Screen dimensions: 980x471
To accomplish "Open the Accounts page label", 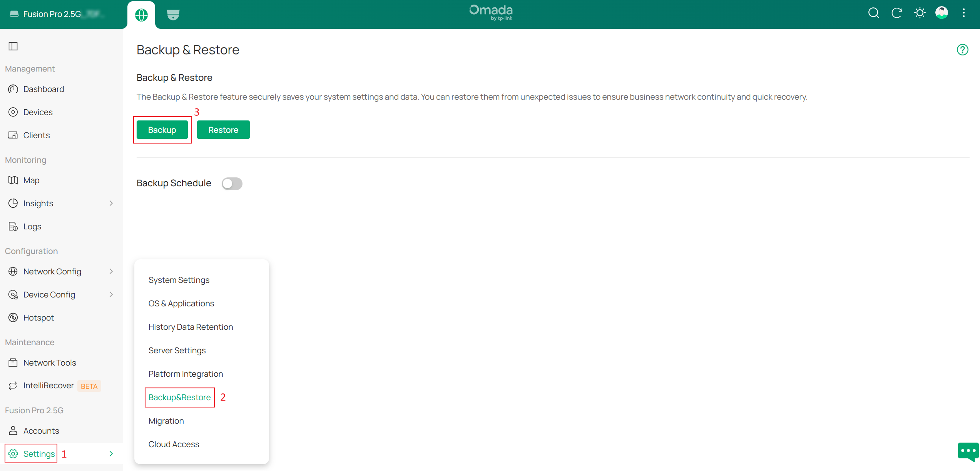I will pyautogui.click(x=41, y=431).
